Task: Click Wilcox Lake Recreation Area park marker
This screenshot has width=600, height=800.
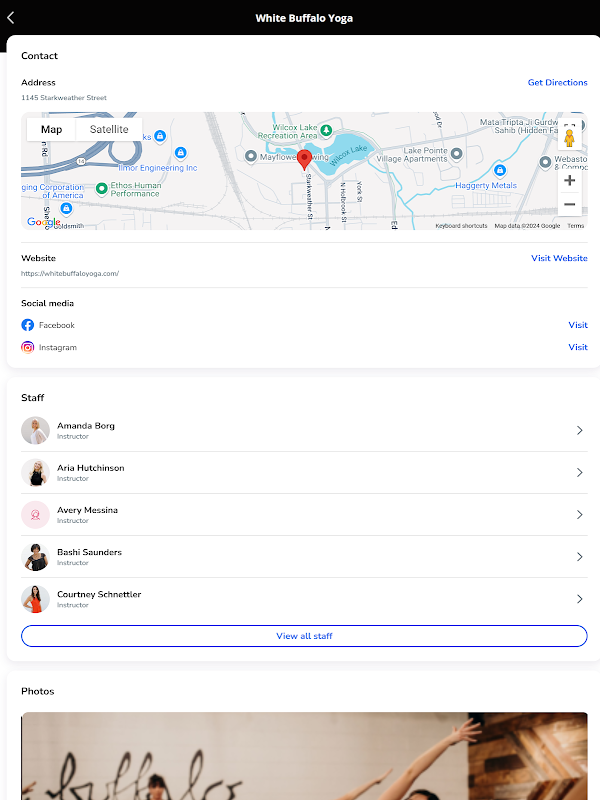Action: (326, 131)
